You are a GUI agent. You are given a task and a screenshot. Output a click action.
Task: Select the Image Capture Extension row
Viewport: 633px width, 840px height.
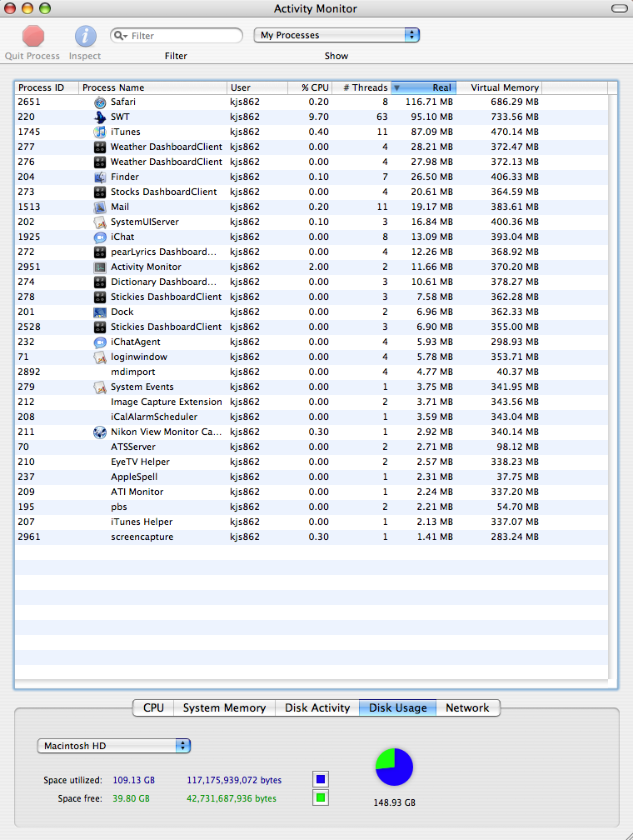coord(312,402)
